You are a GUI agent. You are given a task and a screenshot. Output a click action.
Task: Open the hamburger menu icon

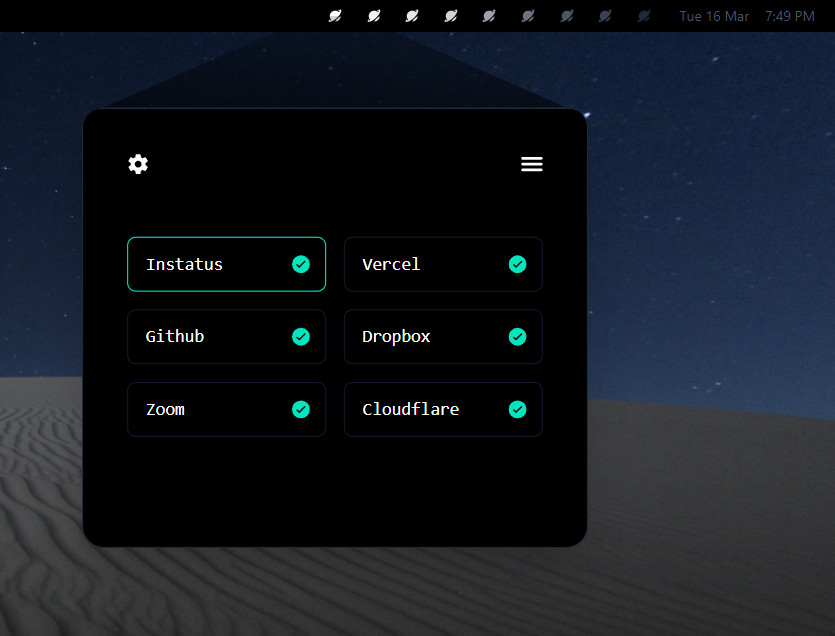pos(531,164)
